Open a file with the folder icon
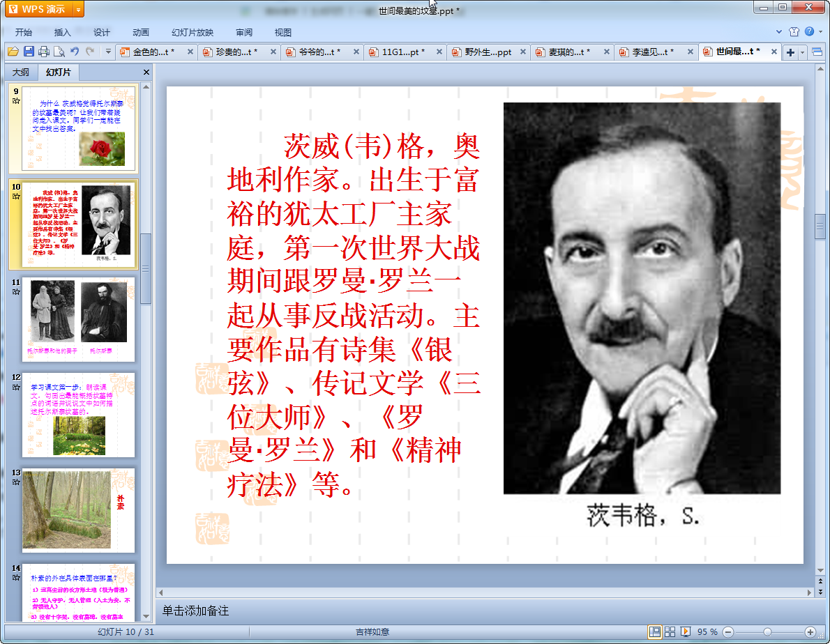 point(13,52)
